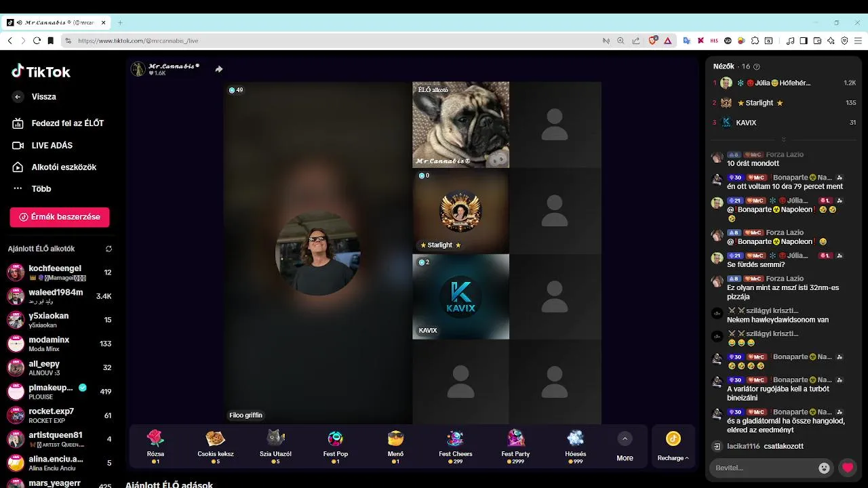Open Brave Wallet icon
Image resolution: width=868 pixels, height=488 pixels.
[817, 41]
